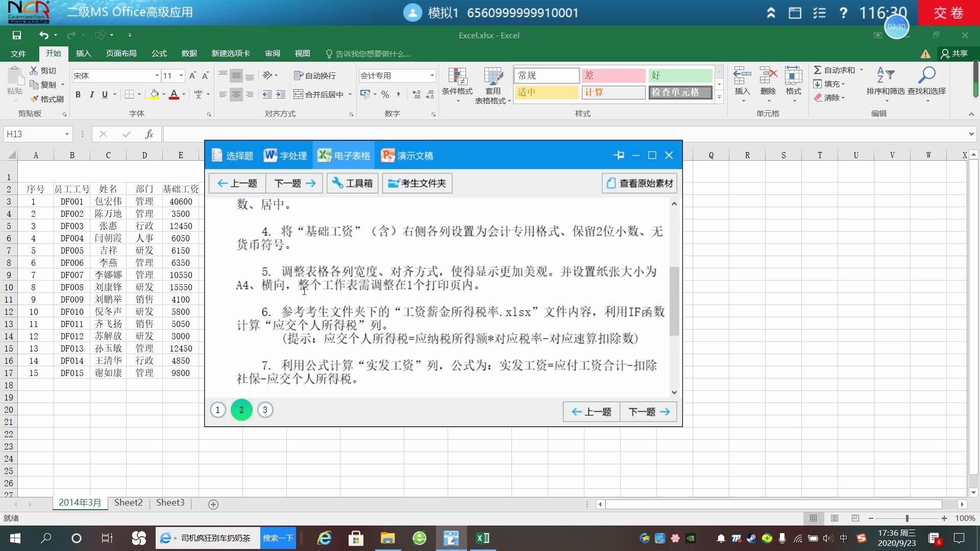980x551 pixels.
Task: Open the number format combo box
Action: (397, 76)
